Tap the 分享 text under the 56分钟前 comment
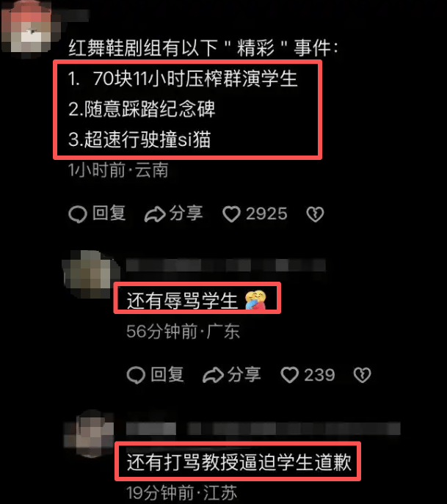 [244, 374]
